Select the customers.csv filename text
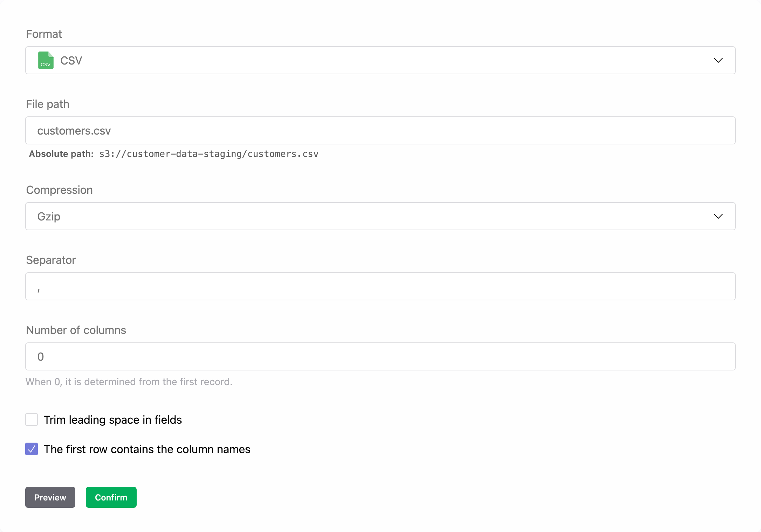Screen dimensions: 761x532 (74, 130)
